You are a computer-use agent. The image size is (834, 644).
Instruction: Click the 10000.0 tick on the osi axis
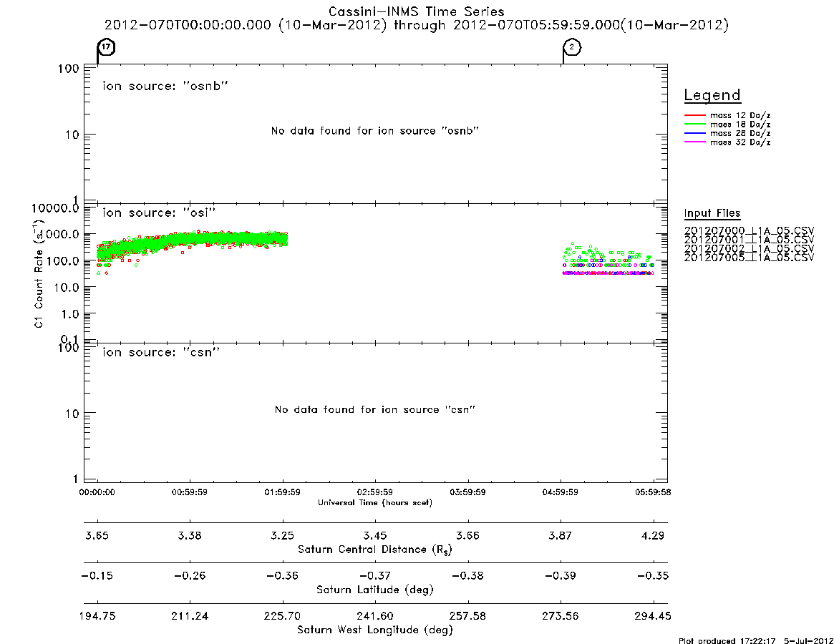55,208
